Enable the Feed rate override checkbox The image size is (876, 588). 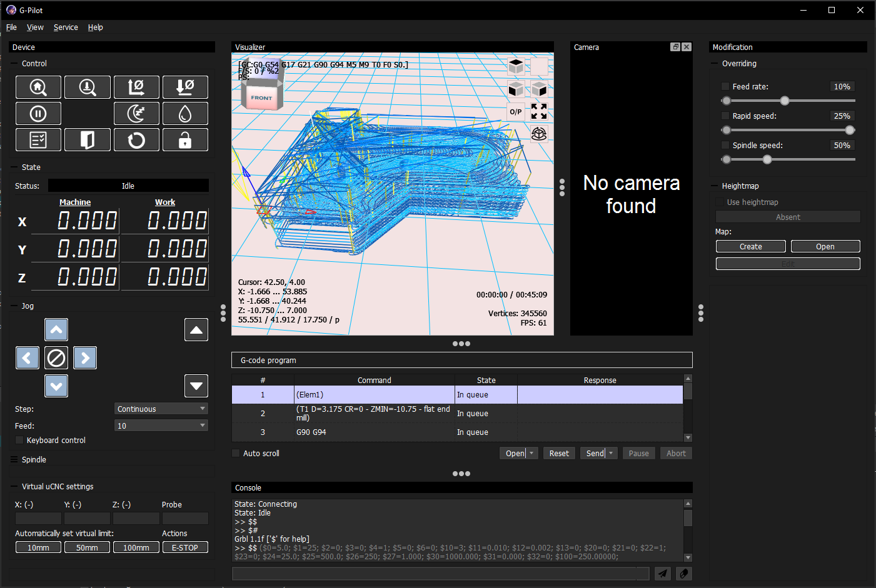pos(725,87)
